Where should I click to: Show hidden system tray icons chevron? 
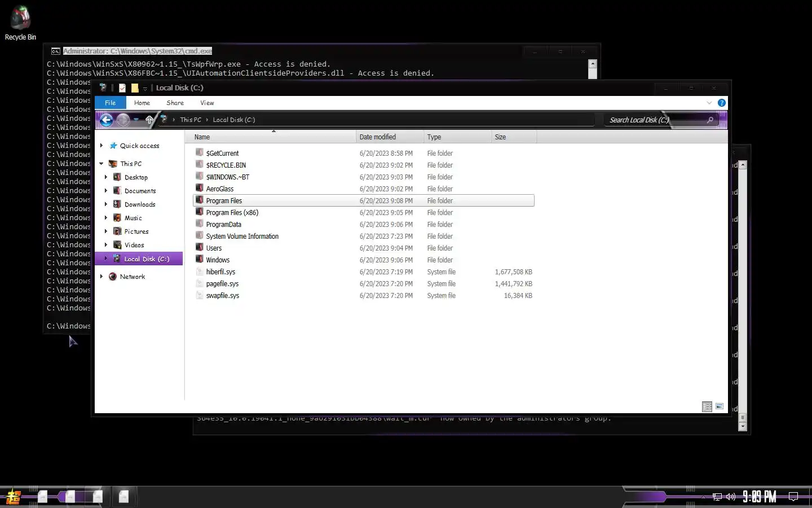(703, 497)
